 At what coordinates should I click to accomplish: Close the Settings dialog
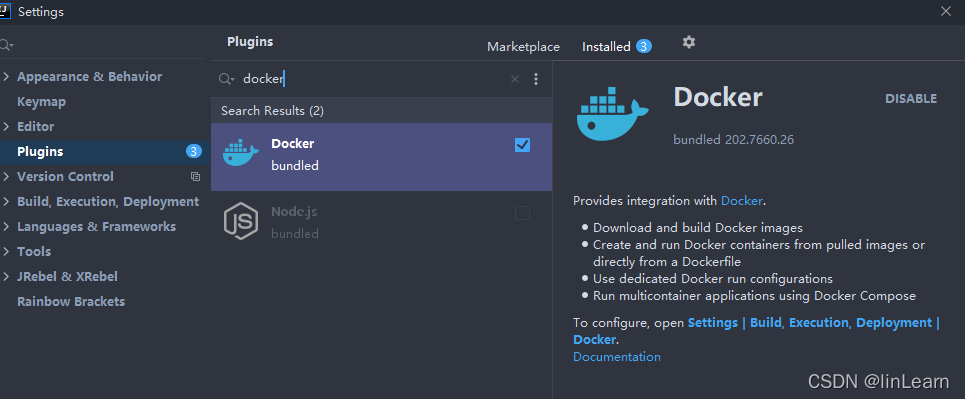tap(945, 11)
